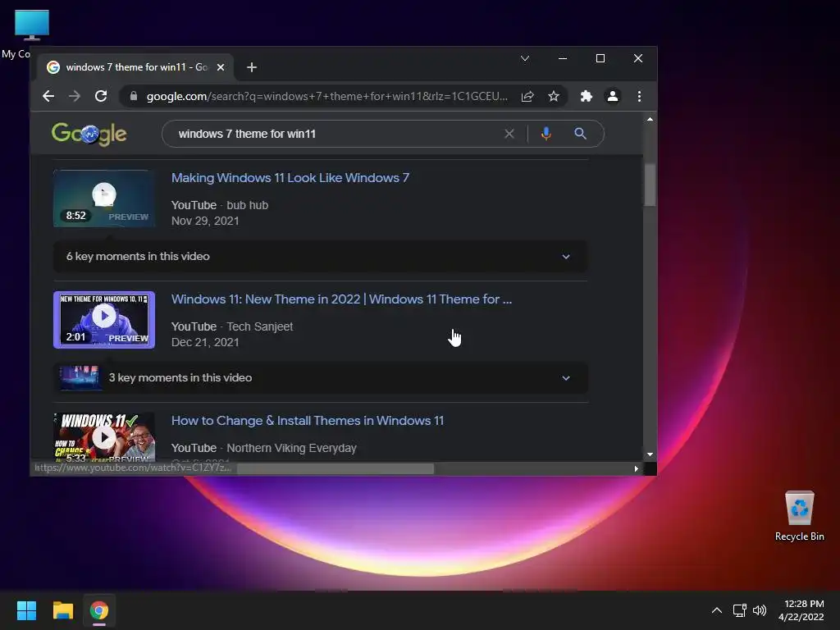
Task: Expand '3 key moments in this video'
Action: coord(321,378)
